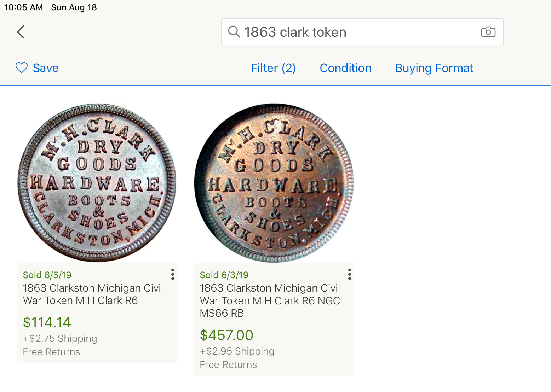Click the magnifying glass search icon
The height and width of the screenshot is (392, 551).
234,32
